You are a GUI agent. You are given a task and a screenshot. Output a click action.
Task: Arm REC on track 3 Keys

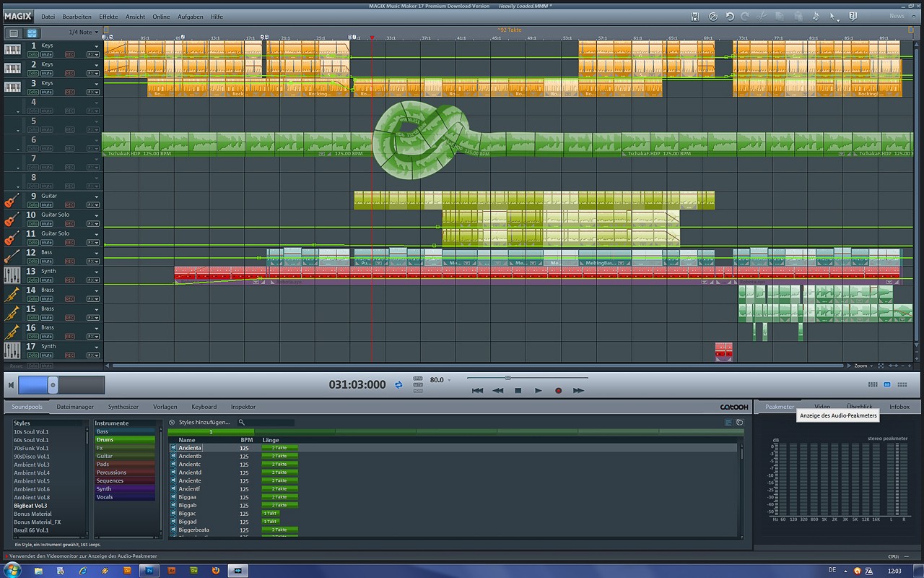point(70,92)
